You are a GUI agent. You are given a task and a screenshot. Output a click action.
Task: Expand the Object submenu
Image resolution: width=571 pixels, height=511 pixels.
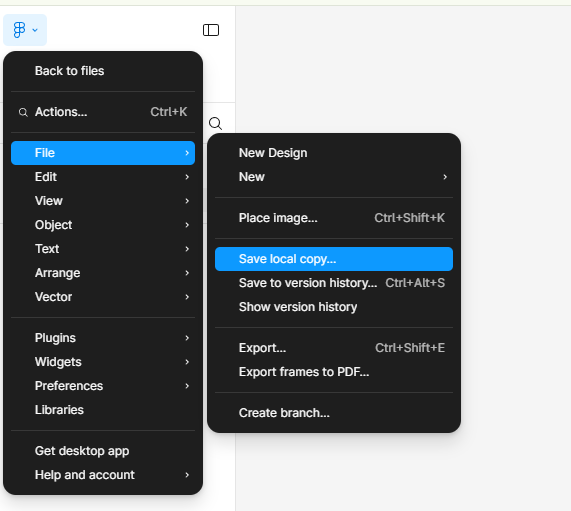click(103, 225)
